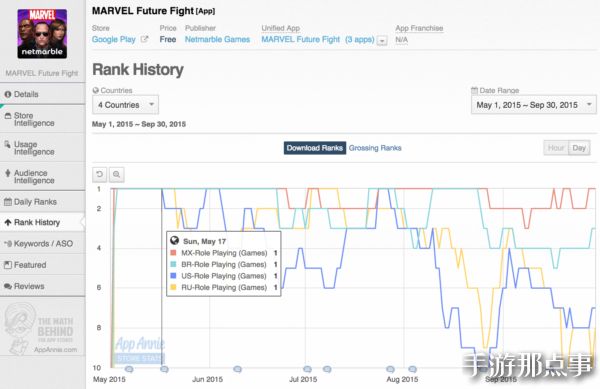Viewport: 600px width, 389px height.
Task: Click the reset zoom undo icon
Action: pos(99,175)
